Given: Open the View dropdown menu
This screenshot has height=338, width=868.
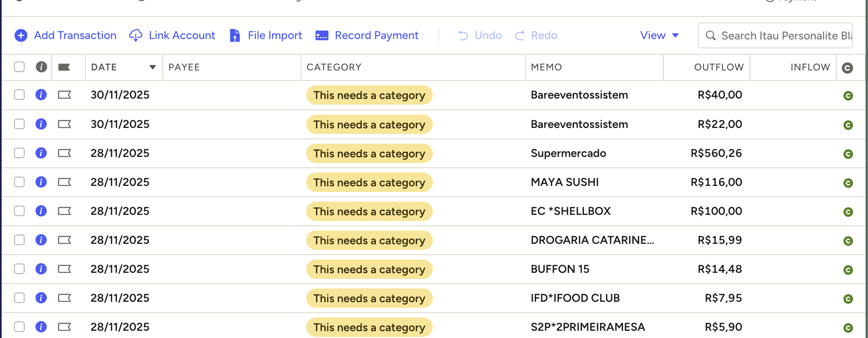Looking at the screenshot, I should point(659,35).
